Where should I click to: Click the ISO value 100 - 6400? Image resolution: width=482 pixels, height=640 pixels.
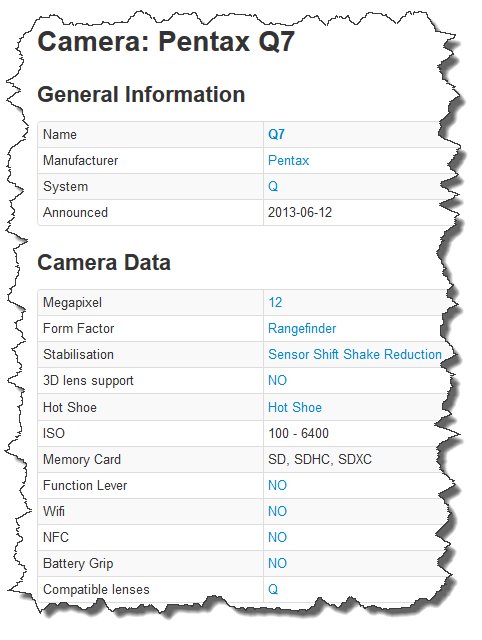tap(298, 433)
